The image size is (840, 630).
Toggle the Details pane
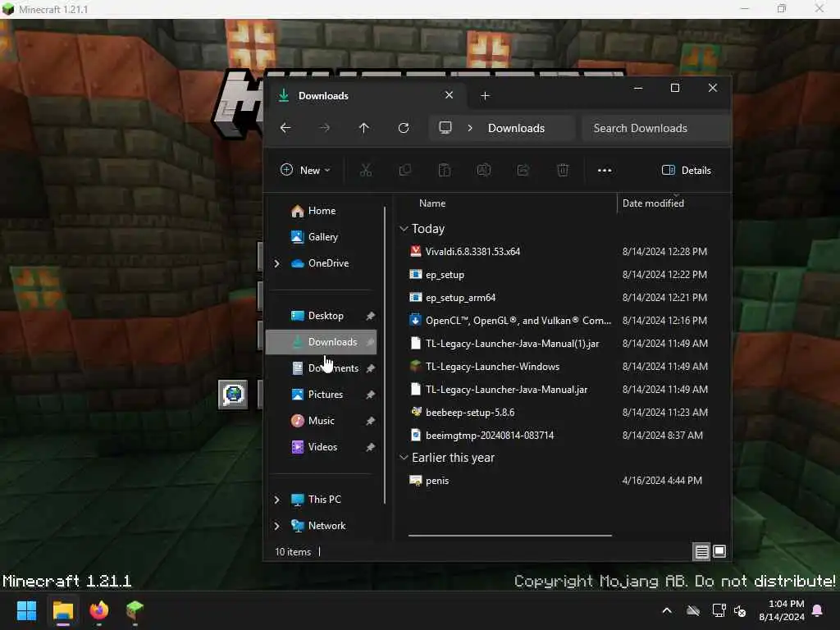coord(687,171)
